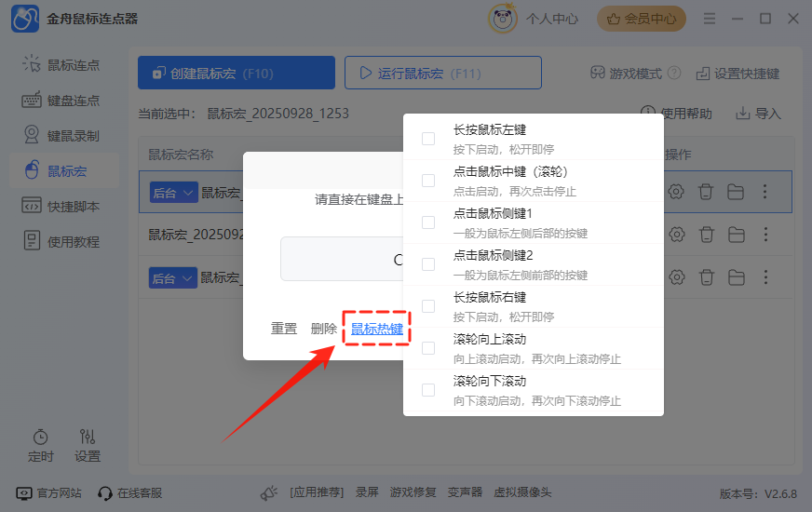
Task: Click the 键鼠录制 webcam icon
Action: (x=32, y=135)
